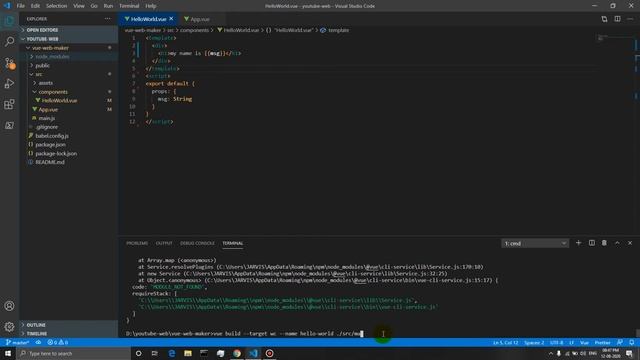The image size is (640, 360).
Task: Expand the Timeline section
Action: pyautogui.click(x=69, y=333)
